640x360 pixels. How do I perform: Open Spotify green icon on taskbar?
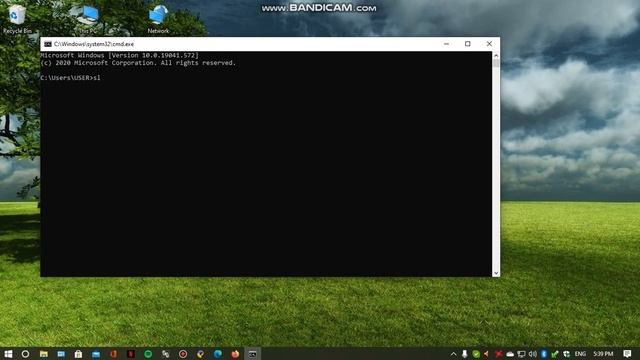click(148, 354)
